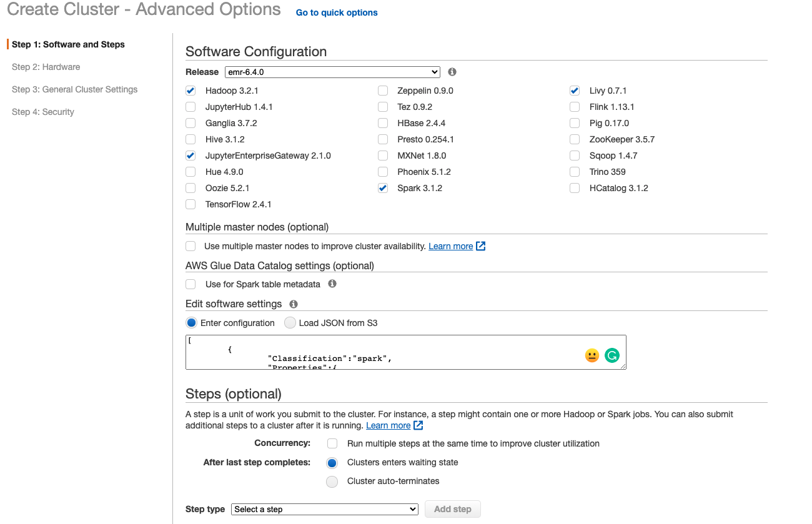
Task: Select the Enter configuration radio button
Action: pos(191,323)
